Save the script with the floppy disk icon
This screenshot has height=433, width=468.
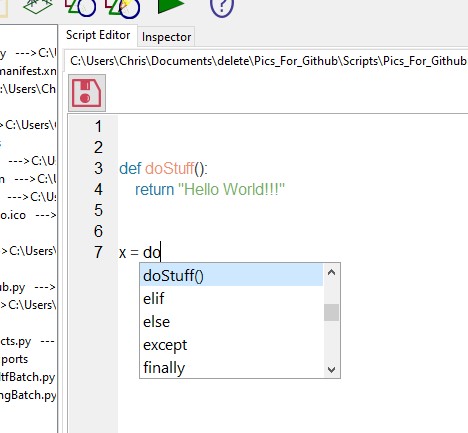tap(87, 93)
